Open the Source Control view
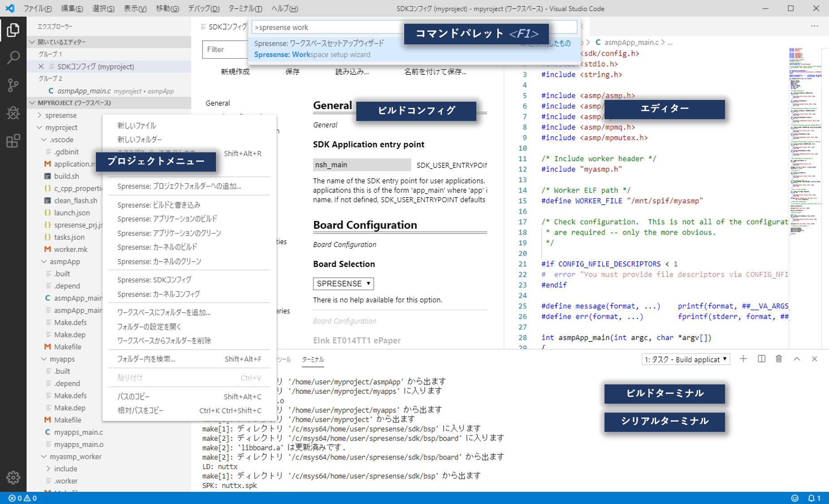 [x=13, y=85]
